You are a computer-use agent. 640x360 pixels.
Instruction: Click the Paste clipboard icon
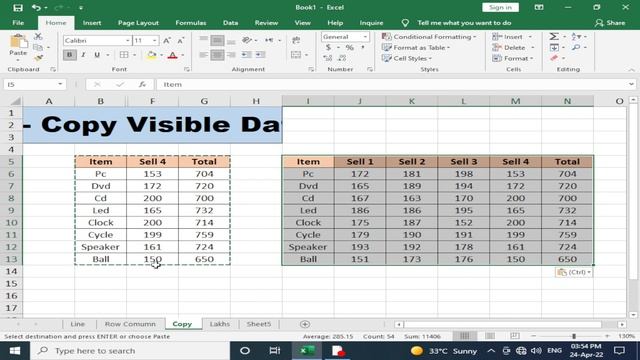(x=18, y=42)
